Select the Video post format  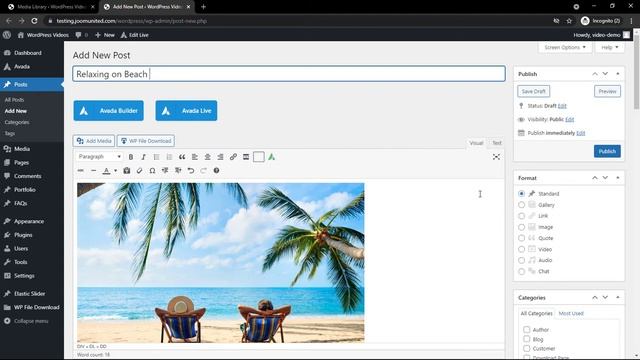pos(521,249)
